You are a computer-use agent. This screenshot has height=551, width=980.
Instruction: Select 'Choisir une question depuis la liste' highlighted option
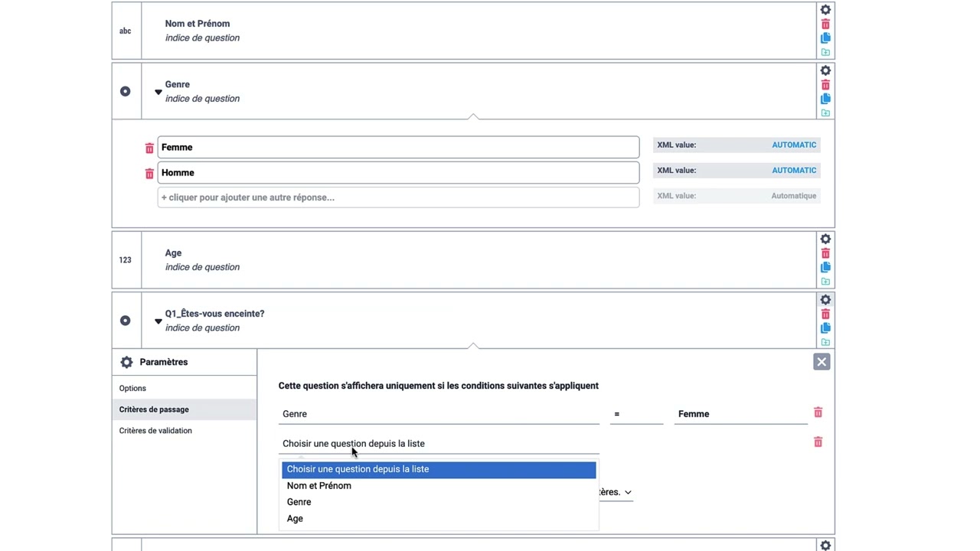(x=439, y=469)
